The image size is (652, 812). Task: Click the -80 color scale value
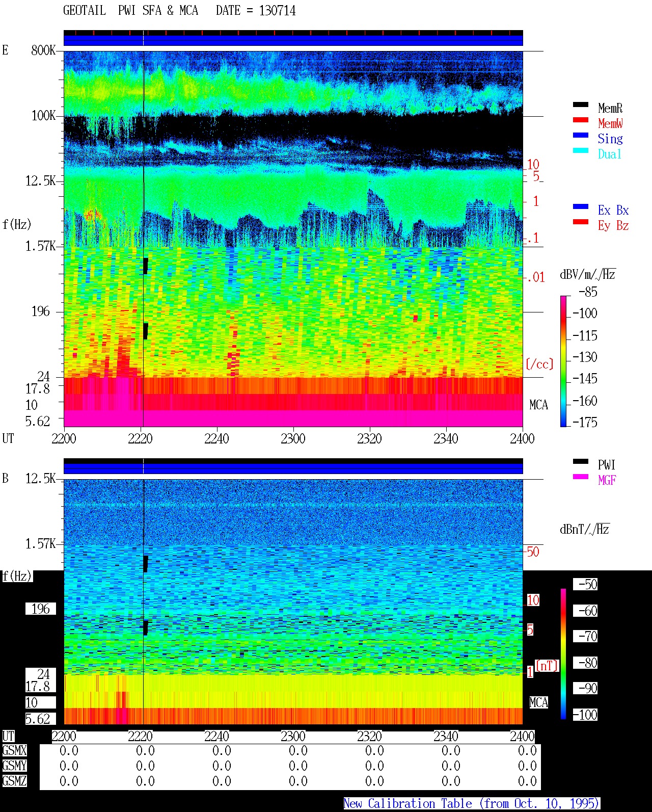click(x=585, y=663)
